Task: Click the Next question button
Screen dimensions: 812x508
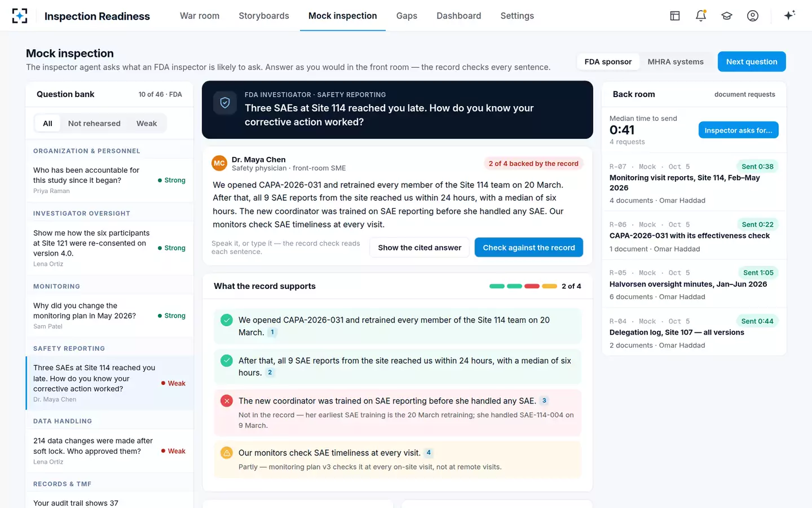Action: pyautogui.click(x=752, y=62)
